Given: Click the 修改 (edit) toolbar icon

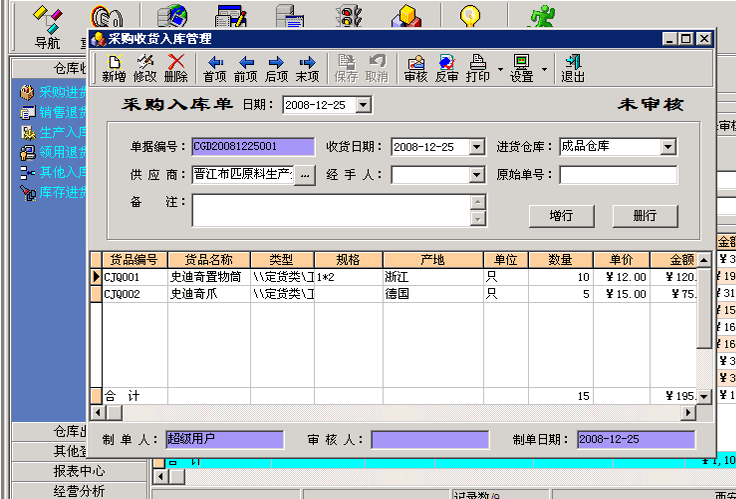Looking at the screenshot, I should (145, 69).
